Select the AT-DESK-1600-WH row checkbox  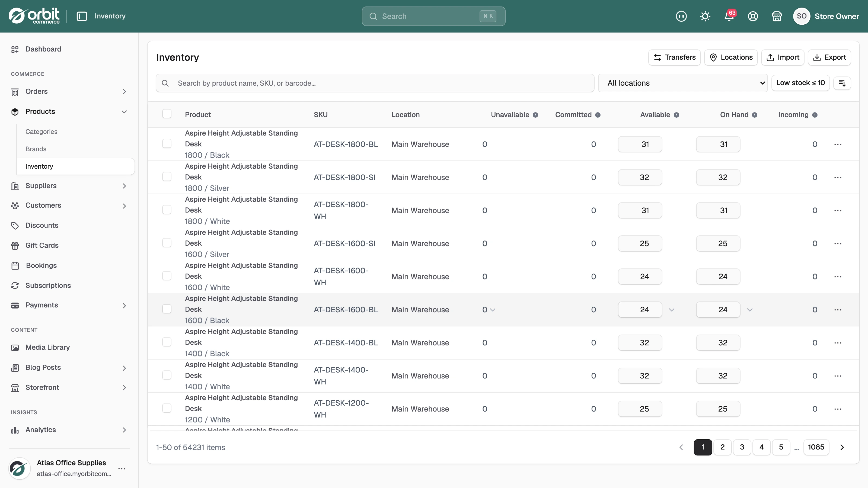[x=167, y=275]
